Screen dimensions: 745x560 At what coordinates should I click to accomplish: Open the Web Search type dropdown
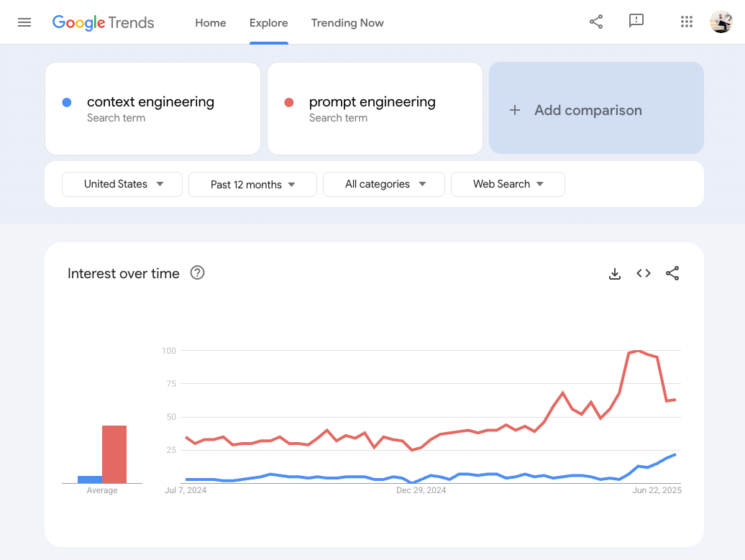508,184
